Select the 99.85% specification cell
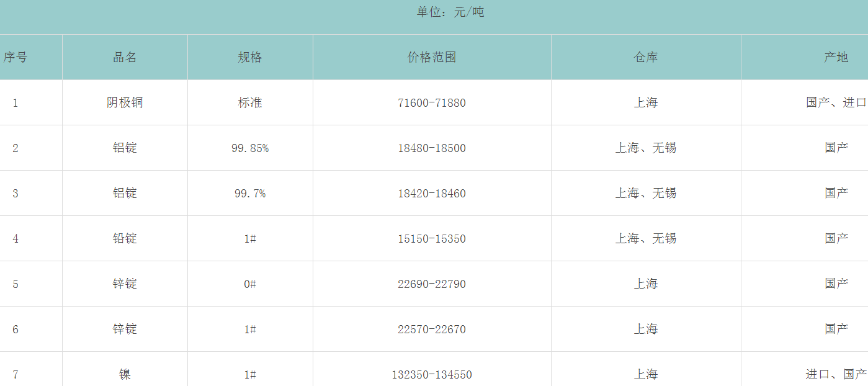Screen dimensions: 868x386 [250, 148]
